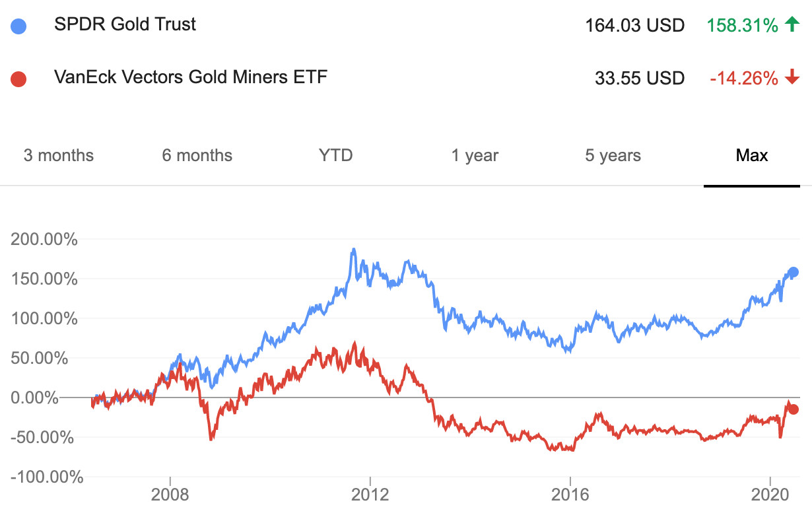Switch to the YTD time range

coord(335,156)
